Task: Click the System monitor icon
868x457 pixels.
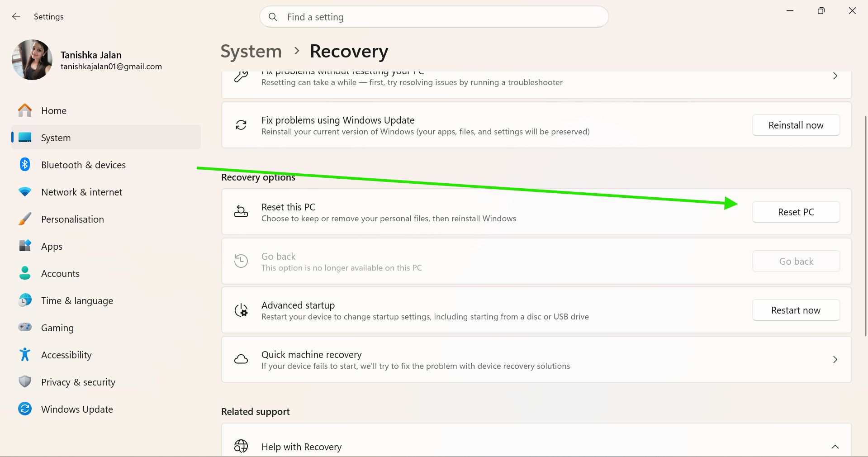Action: pyautogui.click(x=25, y=138)
